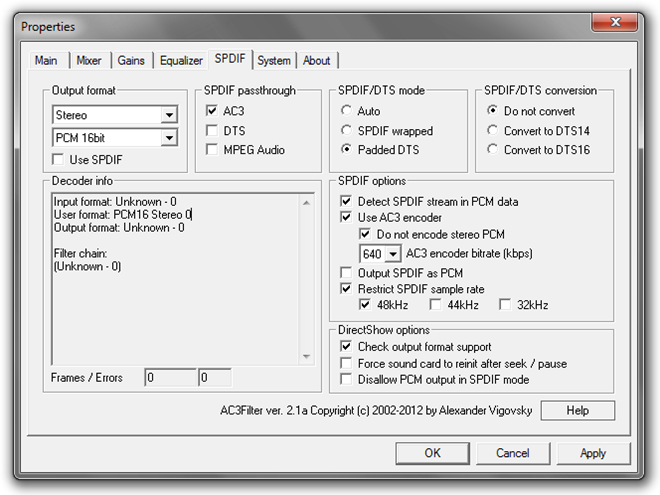Click the Help button
Viewport: 660px width, 495px height.
point(578,410)
